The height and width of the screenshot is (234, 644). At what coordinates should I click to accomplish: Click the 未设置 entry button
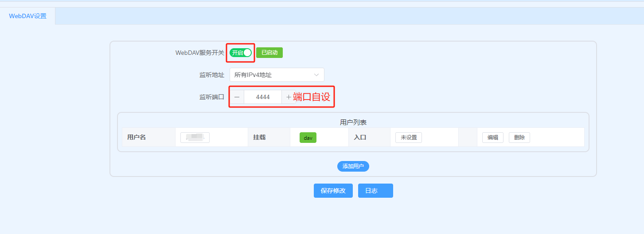pos(408,138)
